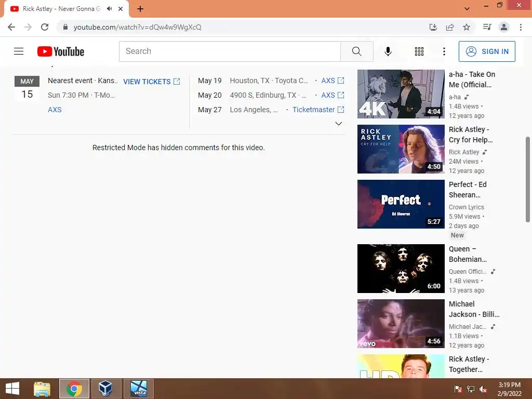This screenshot has width=532, height=399.
Task: Click the browser forward arrow
Action: pyautogui.click(x=28, y=27)
